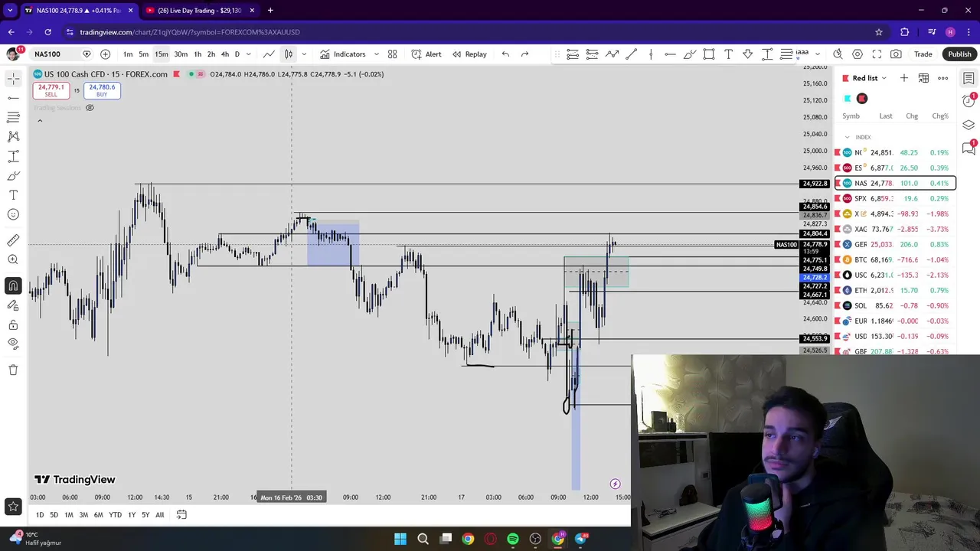Select the 1h timeframe

point(198,54)
